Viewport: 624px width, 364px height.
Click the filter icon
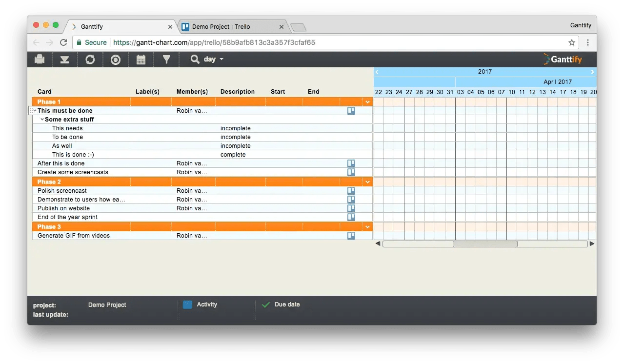pyautogui.click(x=167, y=59)
